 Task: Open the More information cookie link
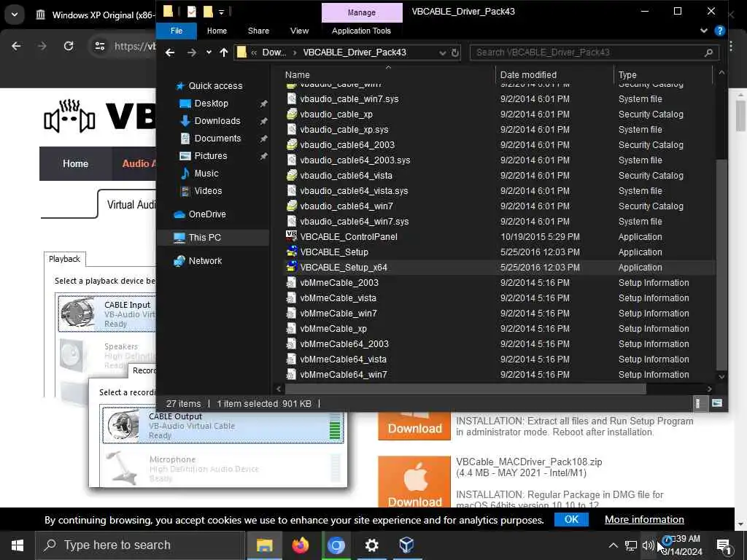tap(644, 519)
